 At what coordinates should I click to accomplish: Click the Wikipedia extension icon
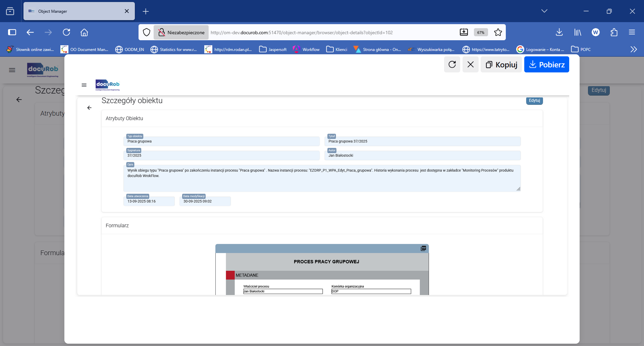tap(596, 32)
